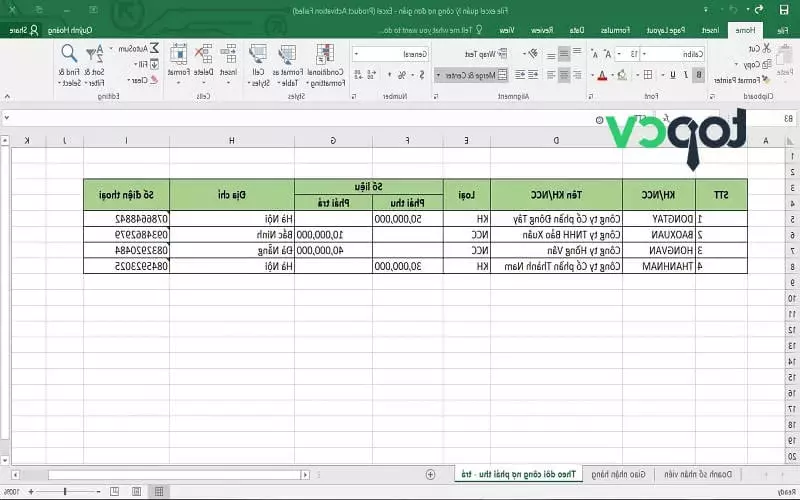Click the new sheet plus button

pyautogui.click(x=430, y=473)
